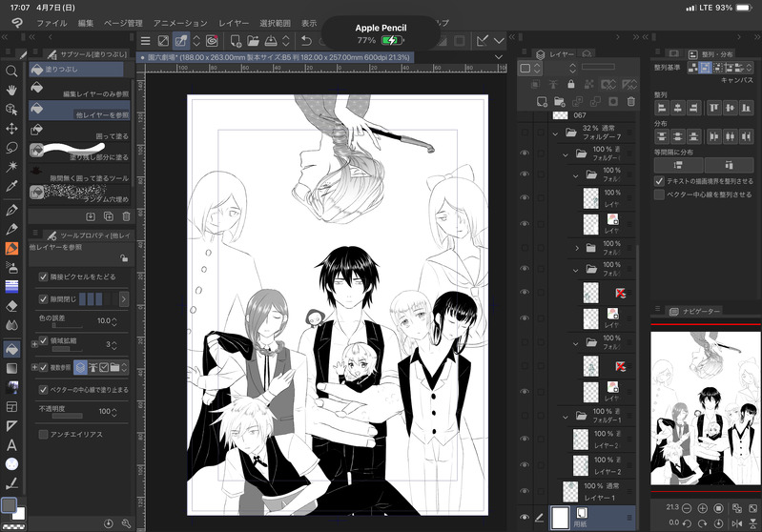Select 他レイヤーを参照 sub tool
The width and height of the screenshot is (762, 532).
tap(80, 111)
